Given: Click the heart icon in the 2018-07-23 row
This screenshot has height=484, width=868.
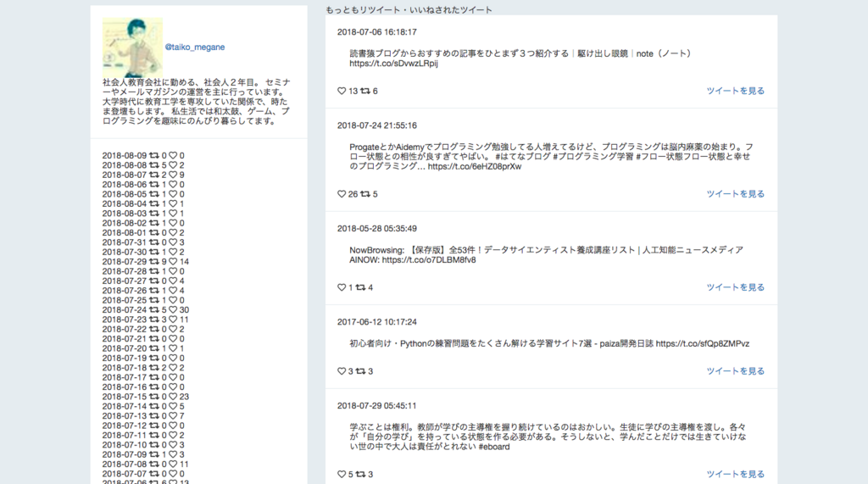Looking at the screenshot, I should point(173,320).
